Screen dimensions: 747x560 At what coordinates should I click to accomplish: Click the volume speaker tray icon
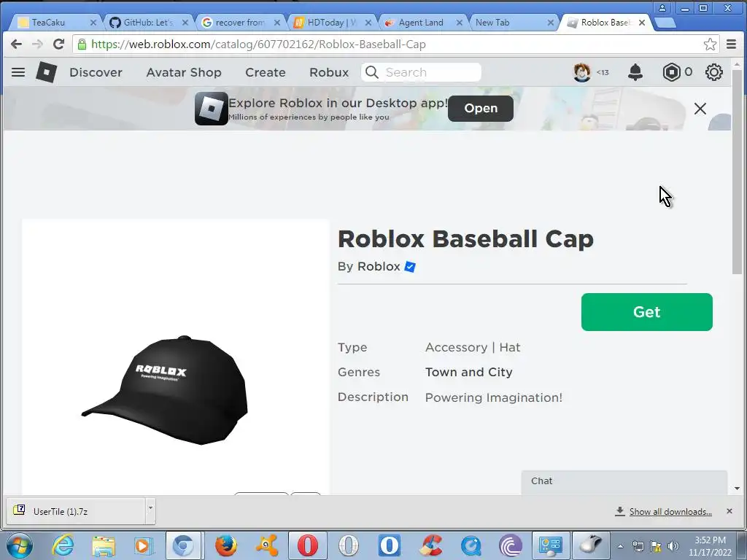coord(673,546)
